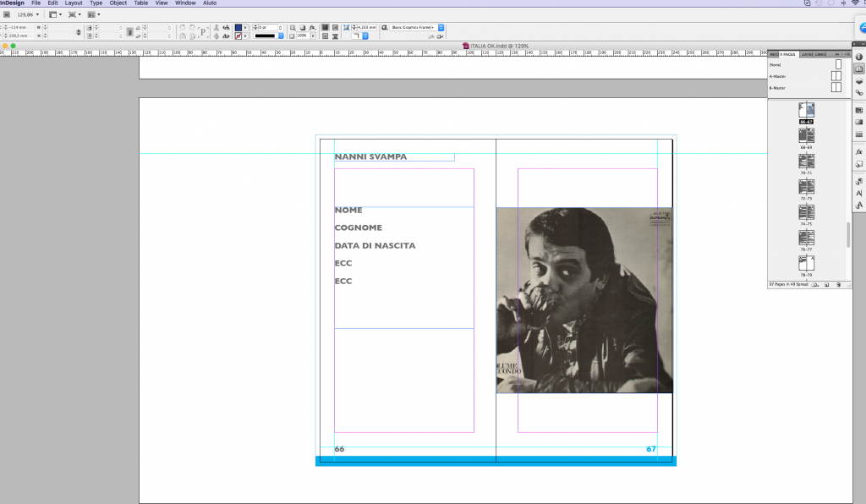Open the Info panel icon in dock
Screen dimensions: 866x504
pyautogui.click(x=859, y=57)
